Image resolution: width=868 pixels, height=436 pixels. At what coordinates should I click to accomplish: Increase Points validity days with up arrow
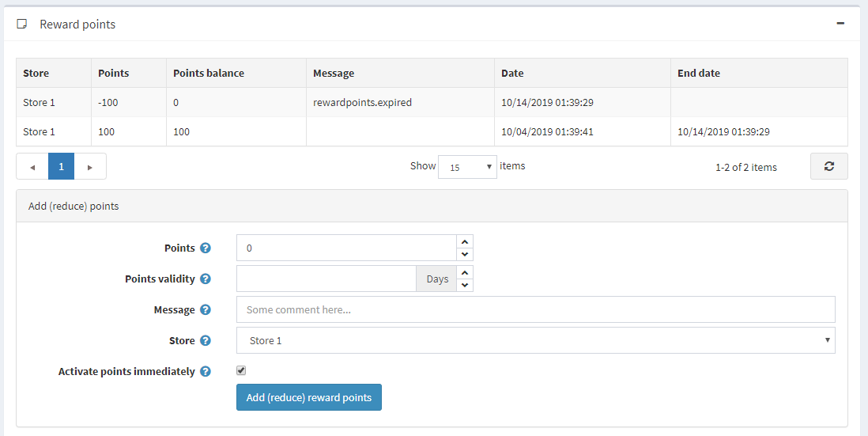point(465,273)
